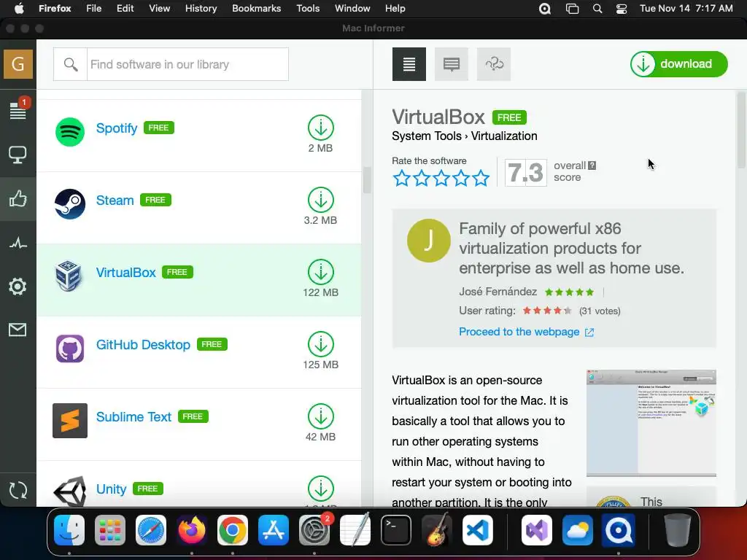Screen dimensions: 747x560
Task: Click the GitHub Desktop app logo
Action: coord(70,348)
